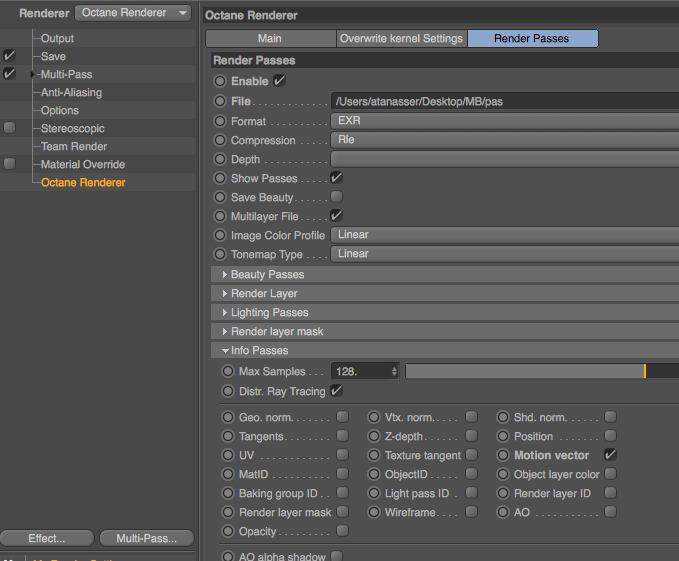Click the animation dot beside Compression
Viewport: 679px width, 561px height.
(x=221, y=140)
